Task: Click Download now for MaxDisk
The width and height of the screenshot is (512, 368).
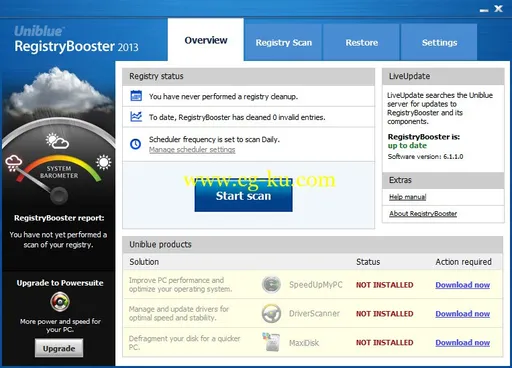Action: [x=463, y=342]
